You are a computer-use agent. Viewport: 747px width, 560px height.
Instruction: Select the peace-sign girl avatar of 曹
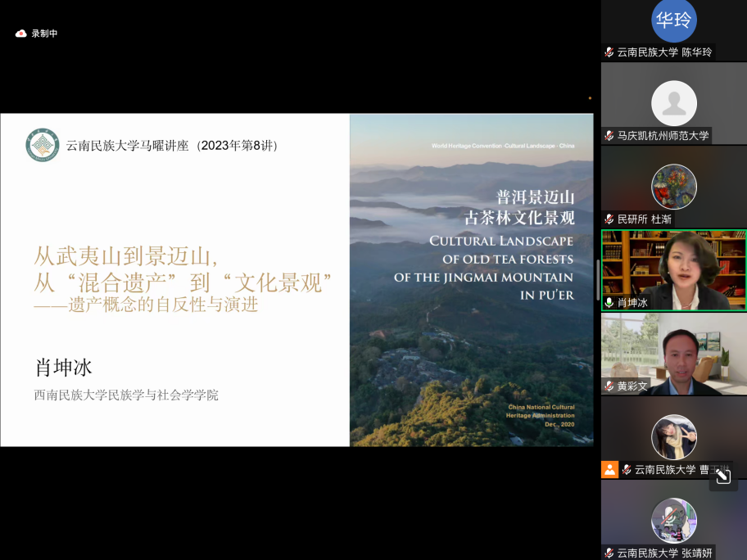coord(673,437)
